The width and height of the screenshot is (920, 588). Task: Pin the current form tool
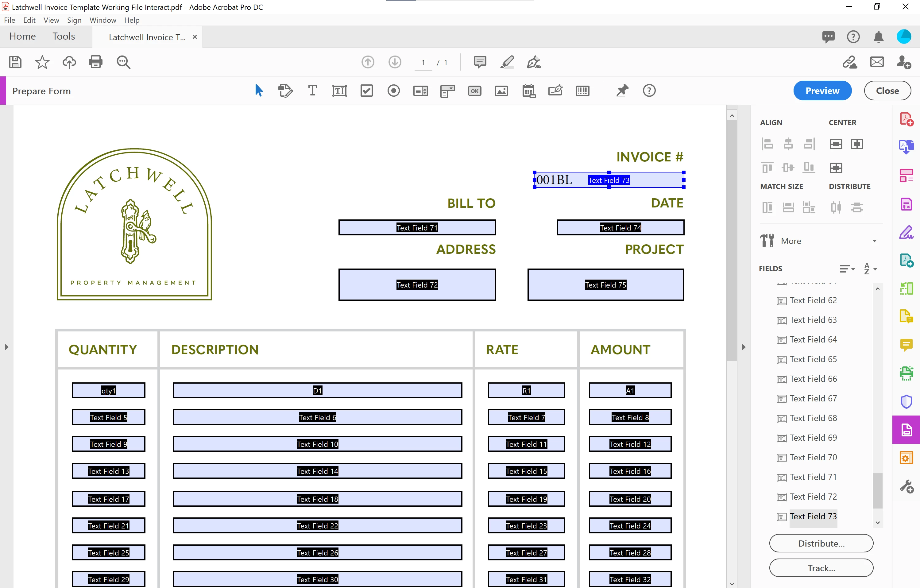[x=622, y=91]
